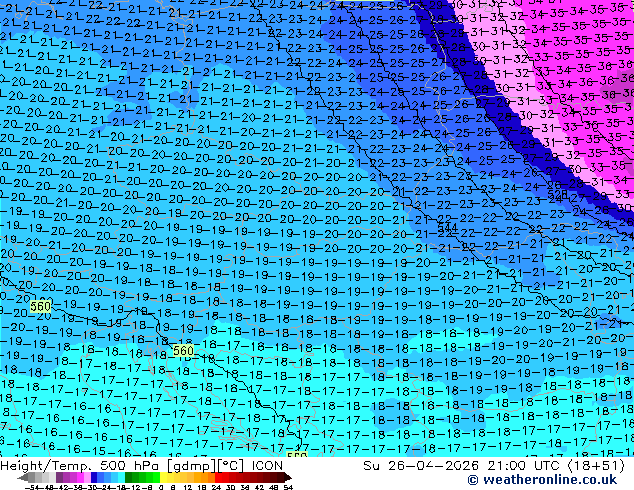Click the right arrow end of temperature scale
This screenshot has height=490, width=634.
point(287,478)
